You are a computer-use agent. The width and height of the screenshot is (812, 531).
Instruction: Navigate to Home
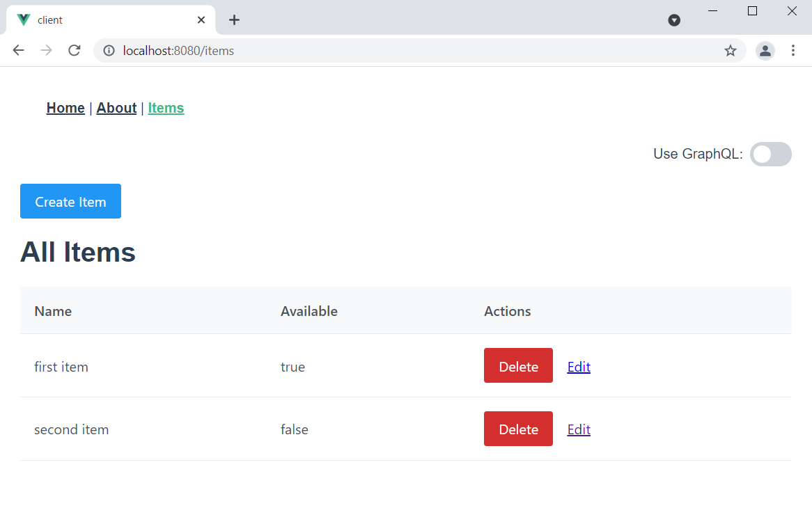coord(65,108)
